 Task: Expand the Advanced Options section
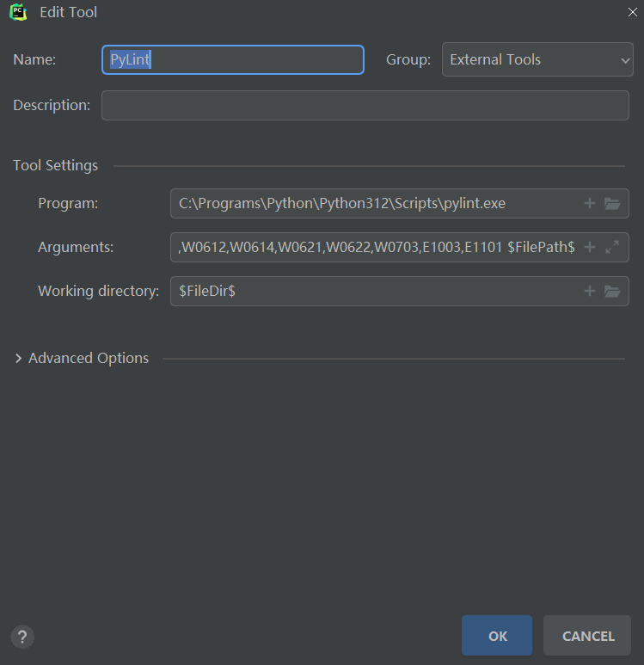tap(20, 358)
